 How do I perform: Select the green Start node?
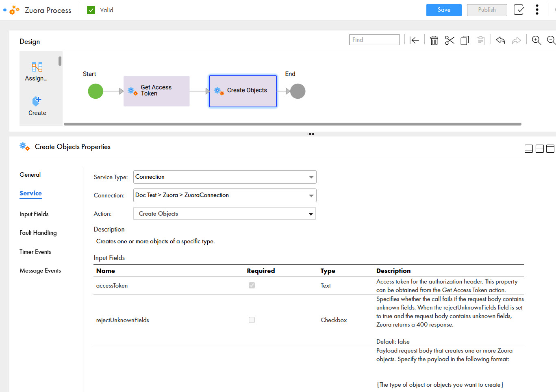click(96, 91)
